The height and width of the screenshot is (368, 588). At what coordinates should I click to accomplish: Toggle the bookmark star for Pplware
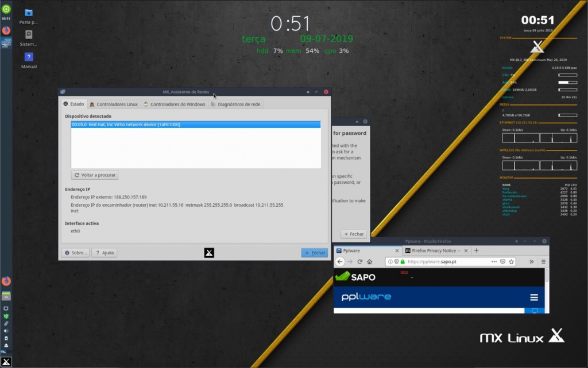[x=511, y=262]
